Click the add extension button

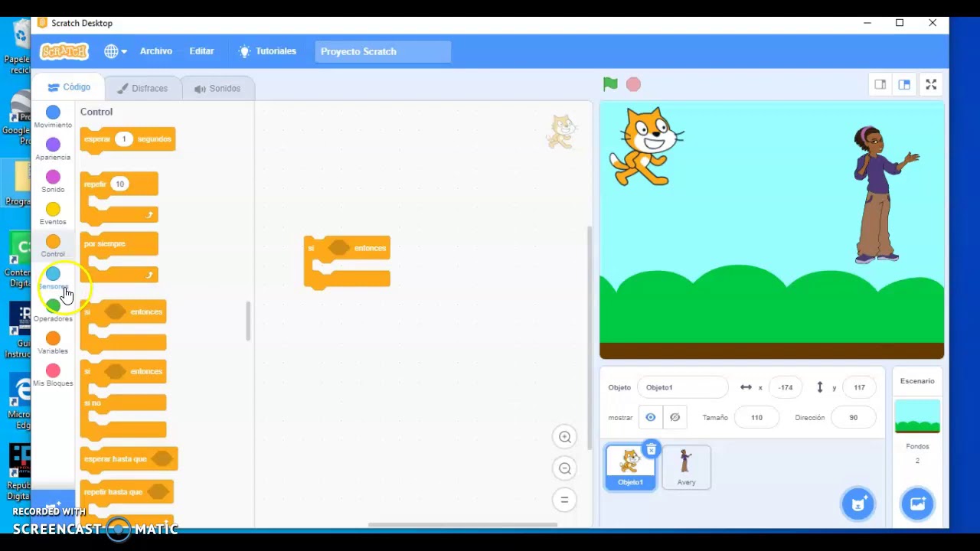(52, 507)
